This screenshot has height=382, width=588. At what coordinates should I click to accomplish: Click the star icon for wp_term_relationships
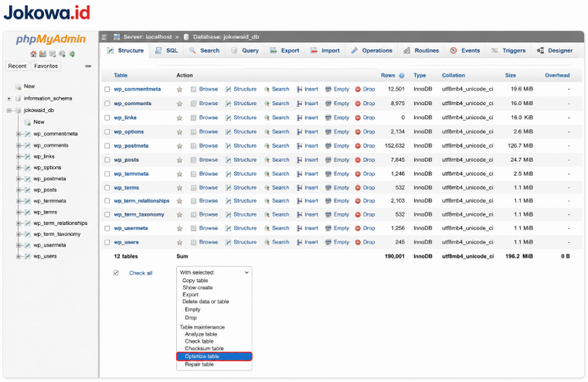pyautogui.click(x=179, y=201)
